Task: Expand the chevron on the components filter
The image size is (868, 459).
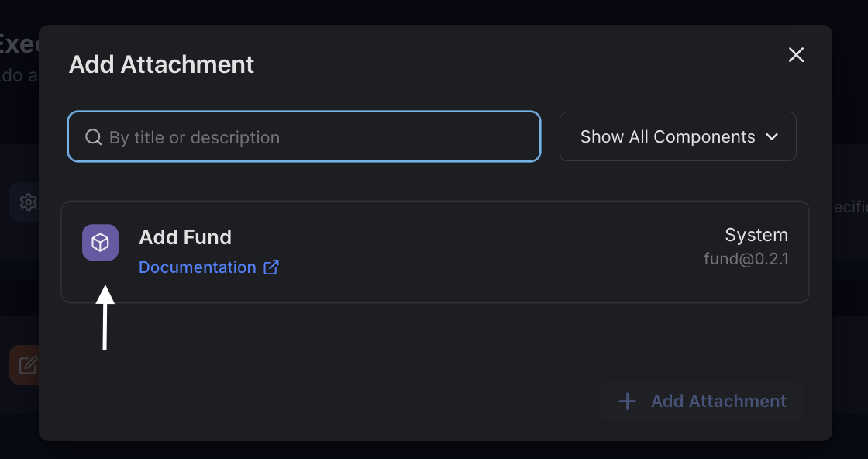Action: [772, 137]
